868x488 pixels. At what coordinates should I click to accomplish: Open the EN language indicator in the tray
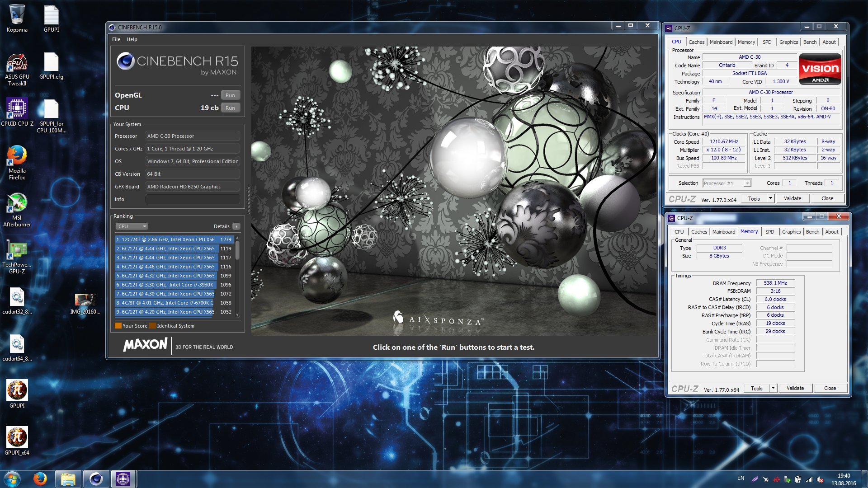tap(741, 478)
